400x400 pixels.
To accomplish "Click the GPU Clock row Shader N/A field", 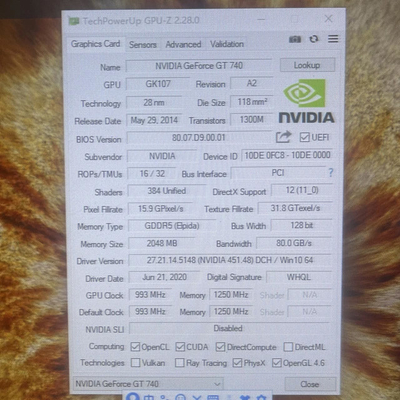I will click(310, 295).
